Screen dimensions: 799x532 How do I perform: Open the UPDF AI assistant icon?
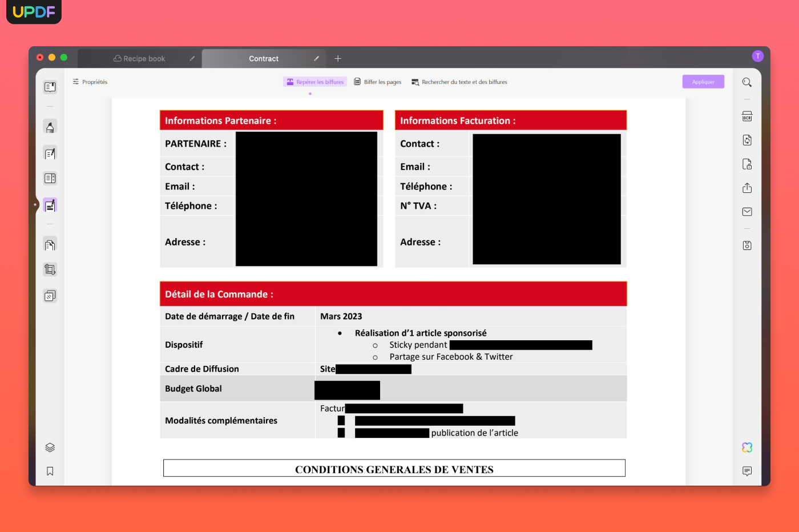747,448
